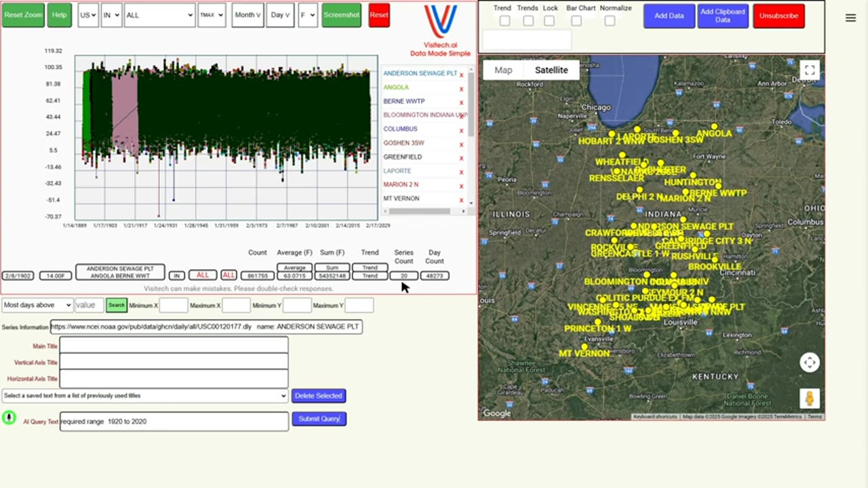Click the AI Query Text field
Screen dimensions: 868x488
[x=174, y=422]
